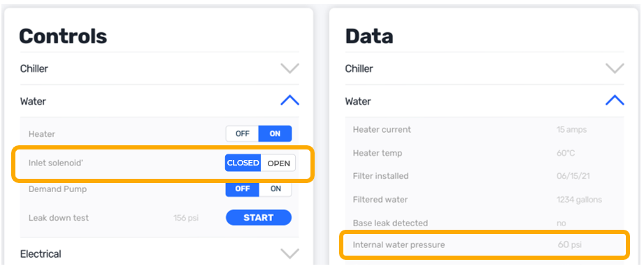Select the Base leak detected row

point(485,224)
